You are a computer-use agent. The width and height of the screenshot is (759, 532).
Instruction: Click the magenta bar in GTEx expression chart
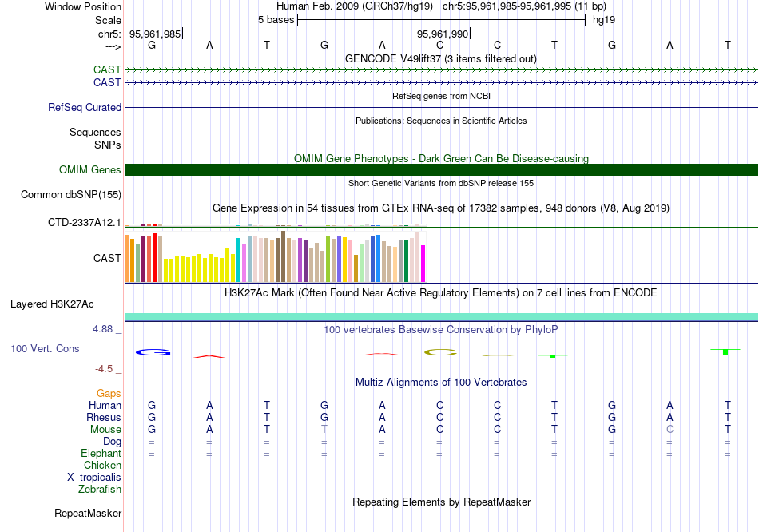423,263
